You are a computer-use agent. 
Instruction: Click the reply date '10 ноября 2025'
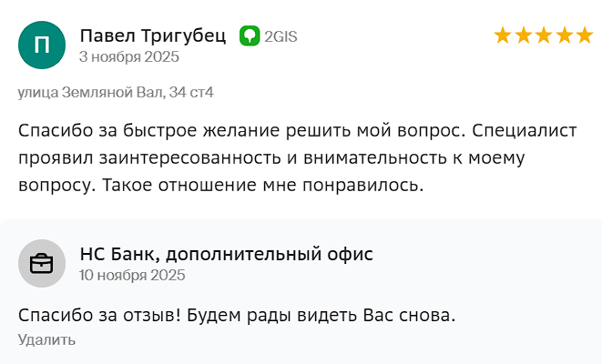pos(132,274)
